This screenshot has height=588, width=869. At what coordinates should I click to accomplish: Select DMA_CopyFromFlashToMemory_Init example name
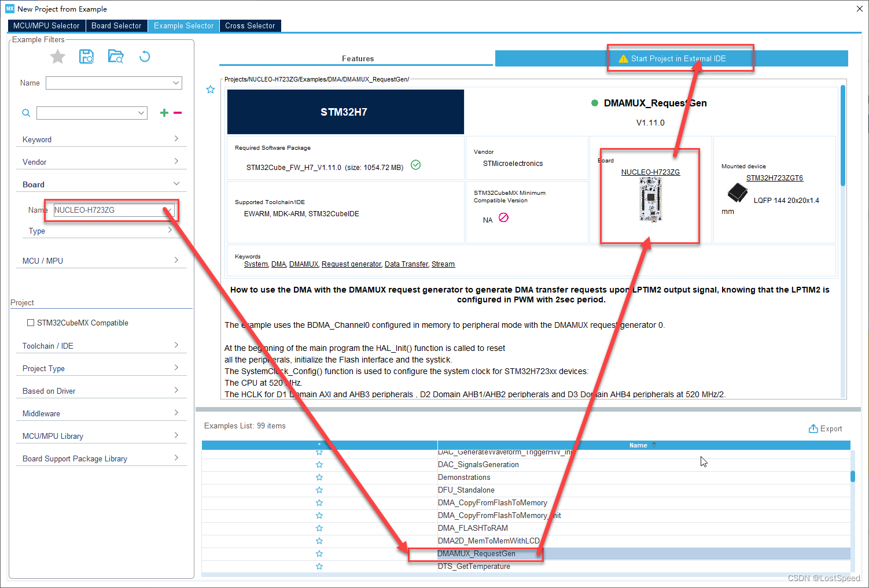click(499, 515)
